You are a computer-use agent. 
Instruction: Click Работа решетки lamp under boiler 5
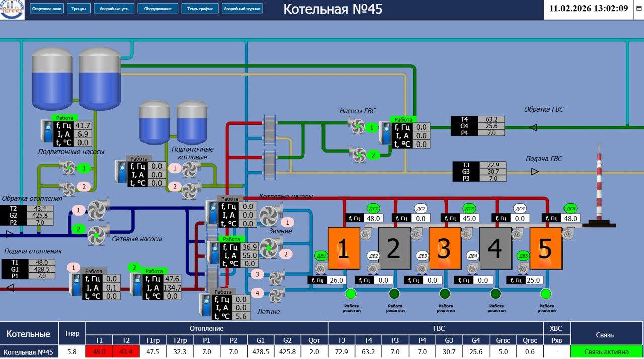tap(545, 294)
